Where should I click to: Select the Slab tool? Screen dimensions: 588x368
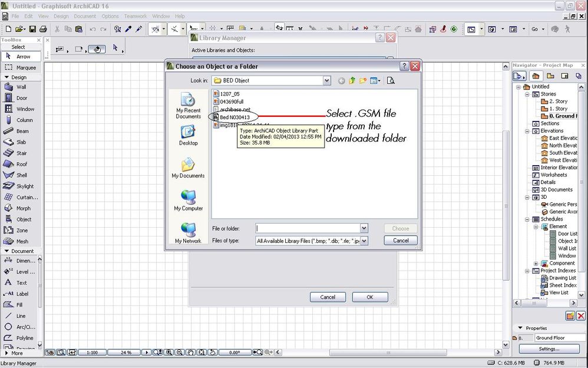(21, 142)
